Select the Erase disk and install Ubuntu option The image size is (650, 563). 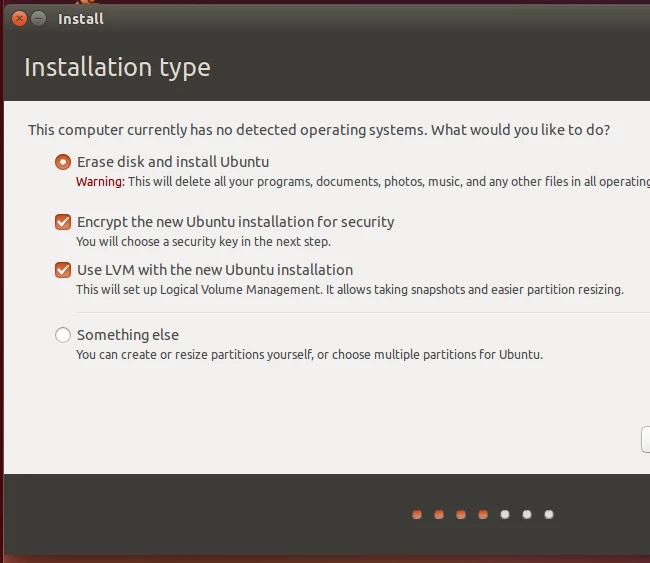[64, 162]
